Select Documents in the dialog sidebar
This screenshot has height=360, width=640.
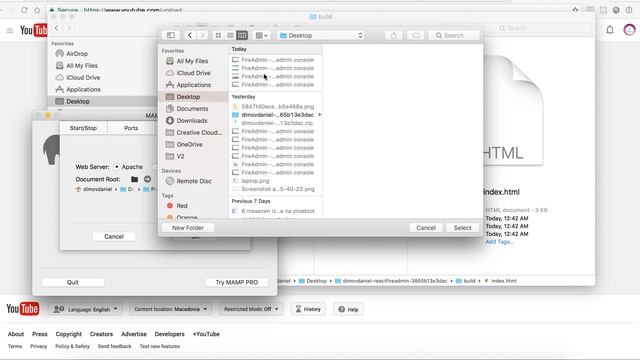(192, 109)
